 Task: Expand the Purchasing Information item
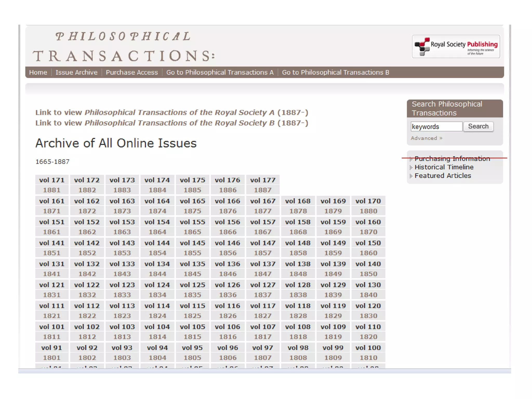[452, 159]
